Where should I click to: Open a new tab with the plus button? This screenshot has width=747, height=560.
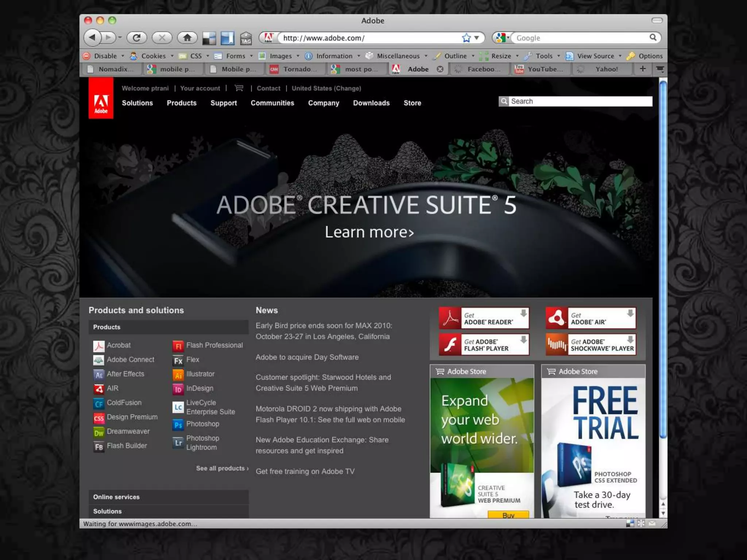point(643,69)
